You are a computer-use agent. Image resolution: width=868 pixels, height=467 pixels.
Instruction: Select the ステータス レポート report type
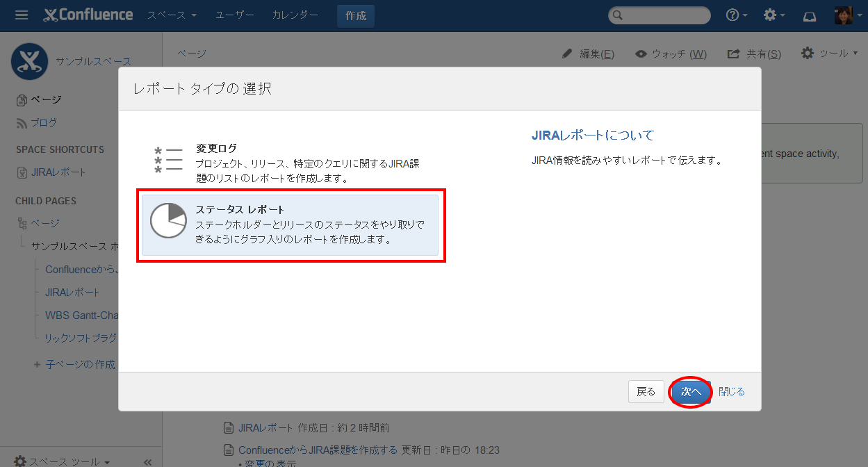click(290, 225)
